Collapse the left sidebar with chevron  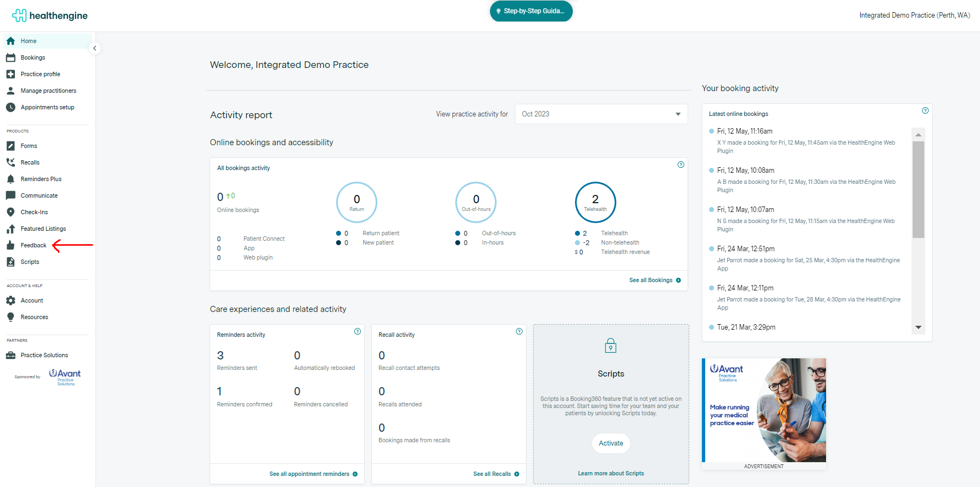[95, 49]
